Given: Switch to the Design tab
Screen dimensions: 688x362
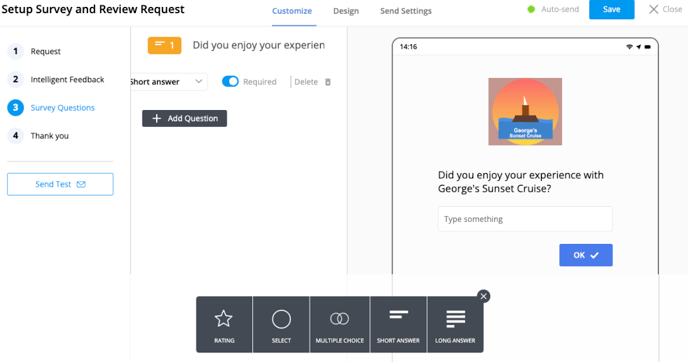Looking at the screenshot, I should click(x=346, y=11).
